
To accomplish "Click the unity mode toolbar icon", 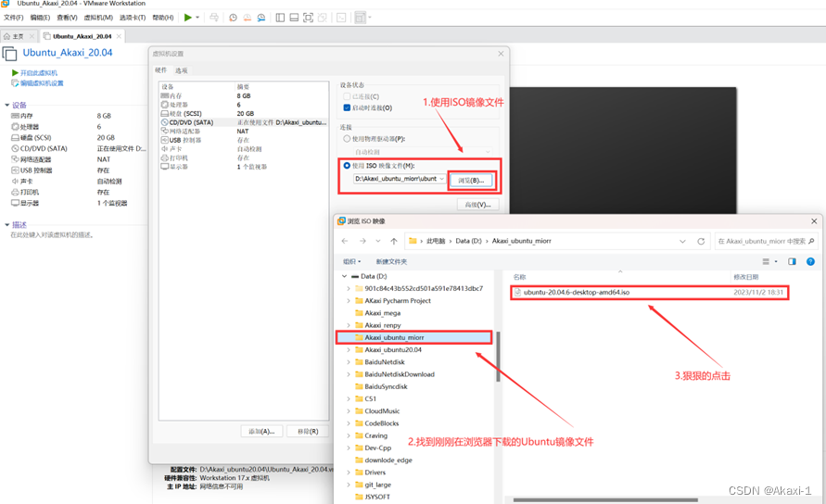I will click(x=323, y=18).
